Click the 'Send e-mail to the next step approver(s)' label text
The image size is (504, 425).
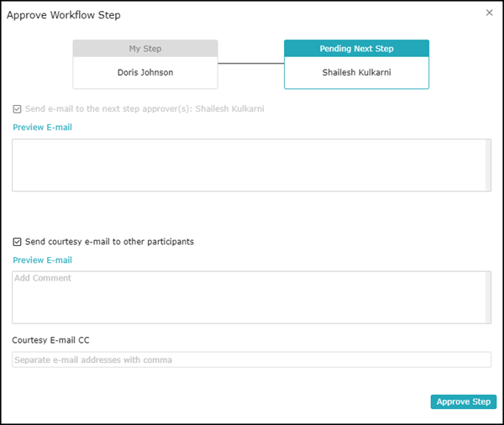tap(144, 109)
